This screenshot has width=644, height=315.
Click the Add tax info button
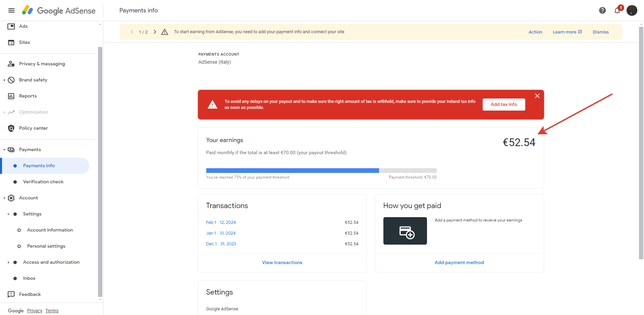pyautogui.click(x=504, y=105)
